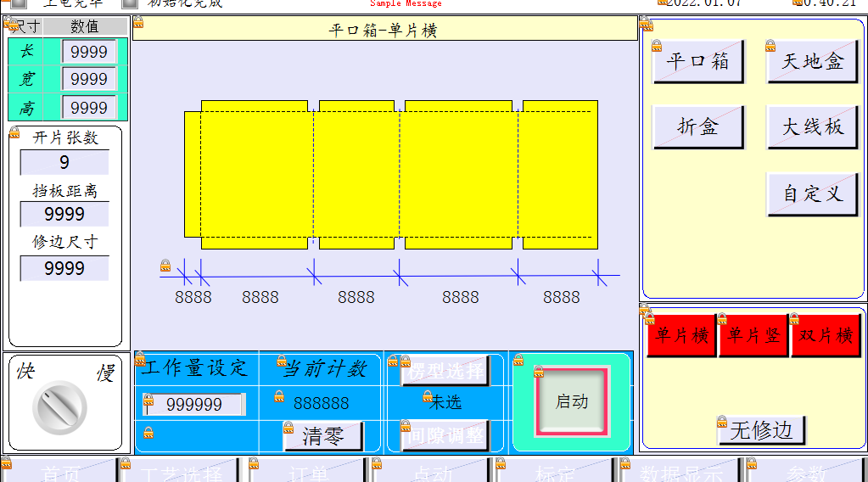Select the 平口箱 box type button
The width and height of the screenshot is (868, 482).
pyautogui.click(x=698, y=61)
